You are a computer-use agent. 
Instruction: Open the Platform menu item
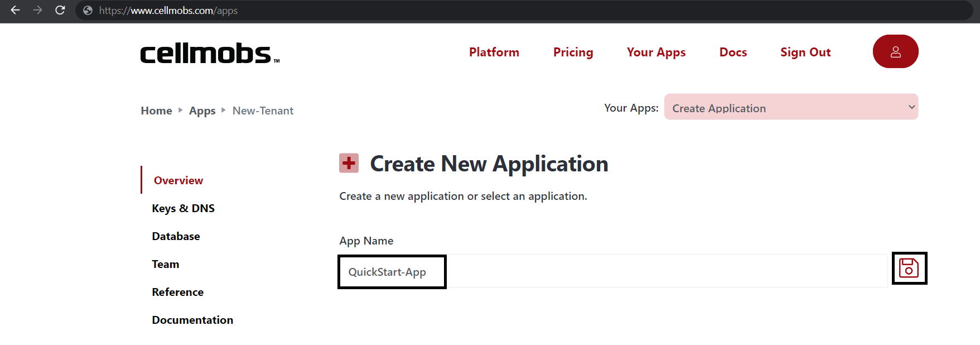coord(494,52)
